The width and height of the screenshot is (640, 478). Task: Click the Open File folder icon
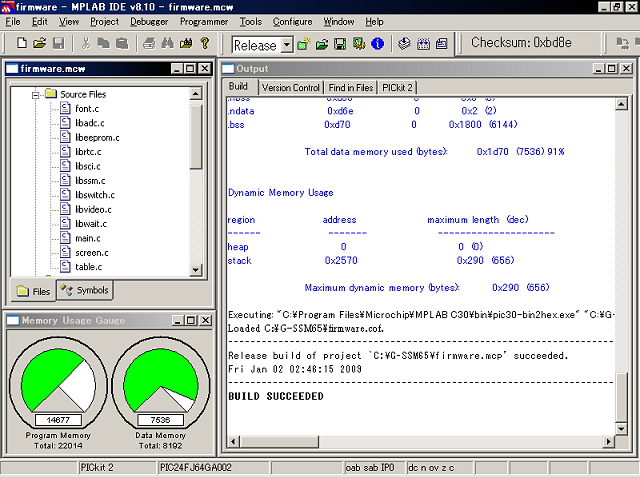pos(39,44)
